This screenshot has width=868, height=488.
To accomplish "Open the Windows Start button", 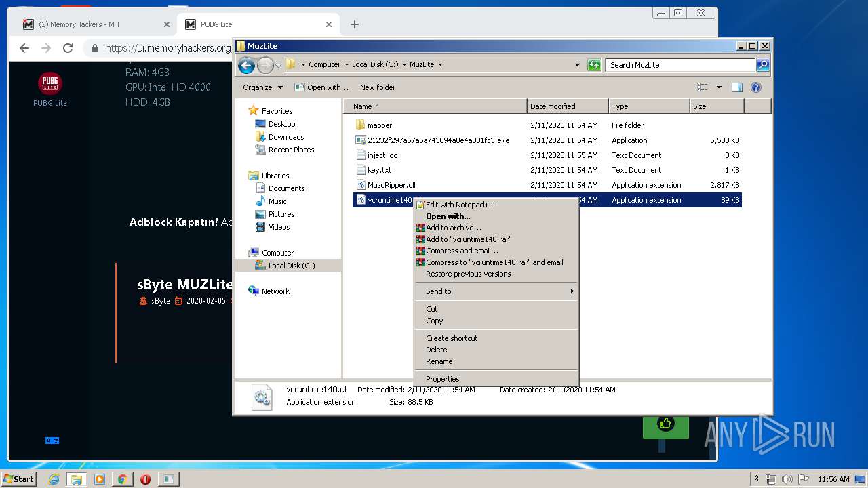I will 19,479.
